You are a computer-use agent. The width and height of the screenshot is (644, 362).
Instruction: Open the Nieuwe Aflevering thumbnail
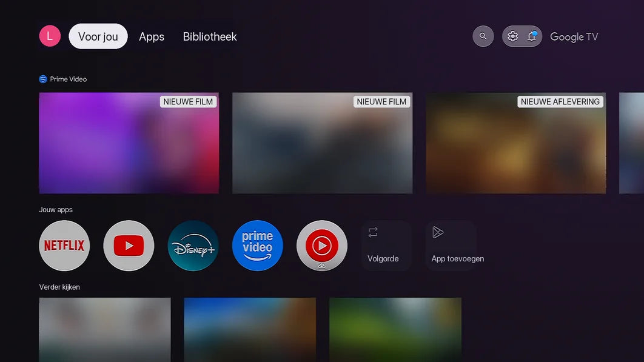click(516, 143)
